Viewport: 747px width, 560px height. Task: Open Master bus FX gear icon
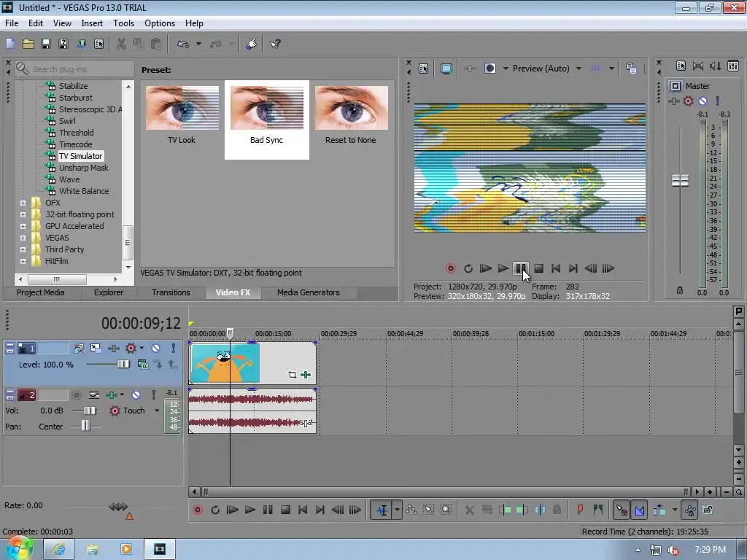coord(689,101)
